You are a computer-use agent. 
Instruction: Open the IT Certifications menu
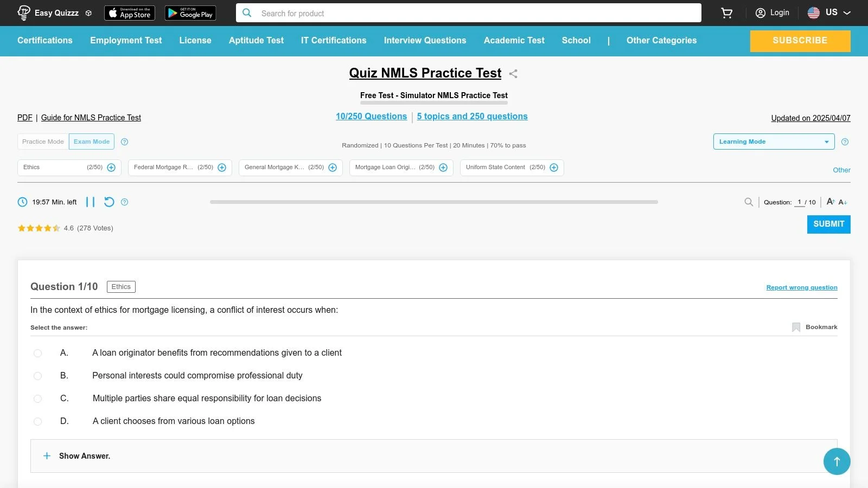pyautogui.click(x=334, y=40)
